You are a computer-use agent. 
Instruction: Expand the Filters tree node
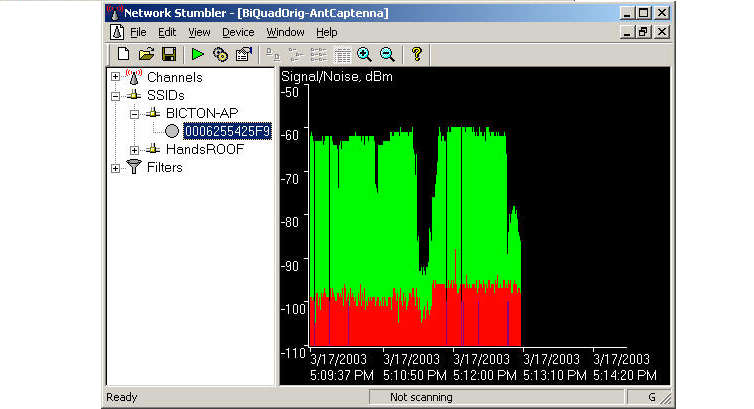[x=115, y=168]
